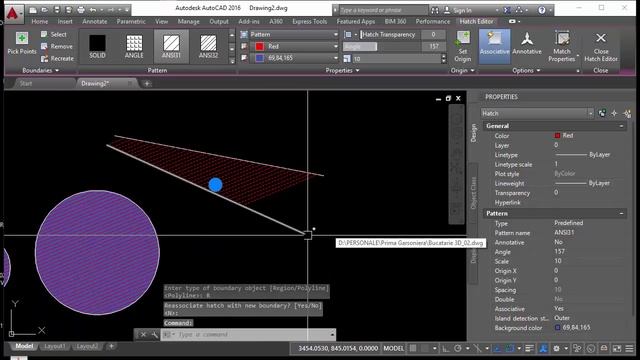Viewport: 640px width, 360px height.
Task: Open the hatch color Red dropdown
Action: pos(294,47)
